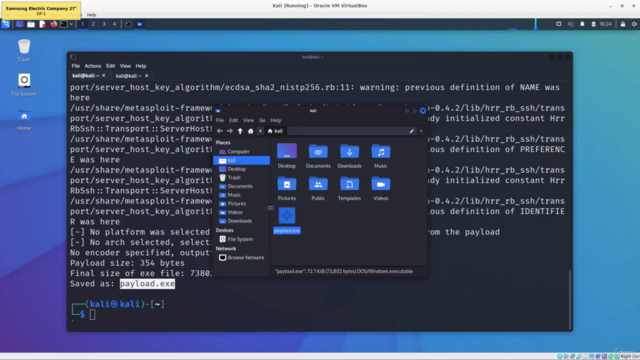Switch to workspace 4
This screenshot has height=360, width=640.
(x=114, y=24)
